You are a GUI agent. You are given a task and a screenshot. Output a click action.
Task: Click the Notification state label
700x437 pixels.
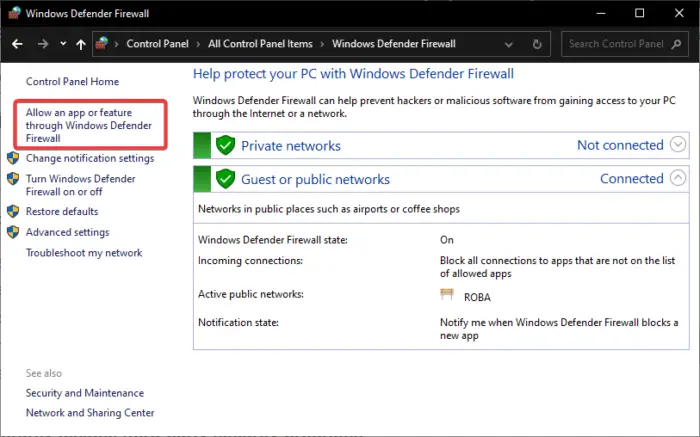pyautogui.click(x=238, y=322)
